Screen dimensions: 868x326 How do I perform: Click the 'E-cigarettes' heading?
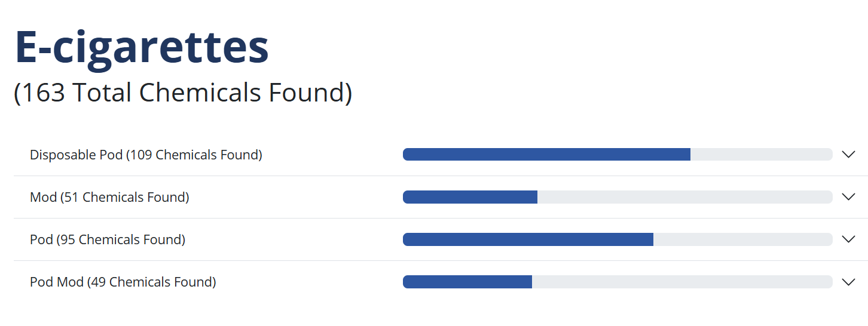(x=142, y=47)
